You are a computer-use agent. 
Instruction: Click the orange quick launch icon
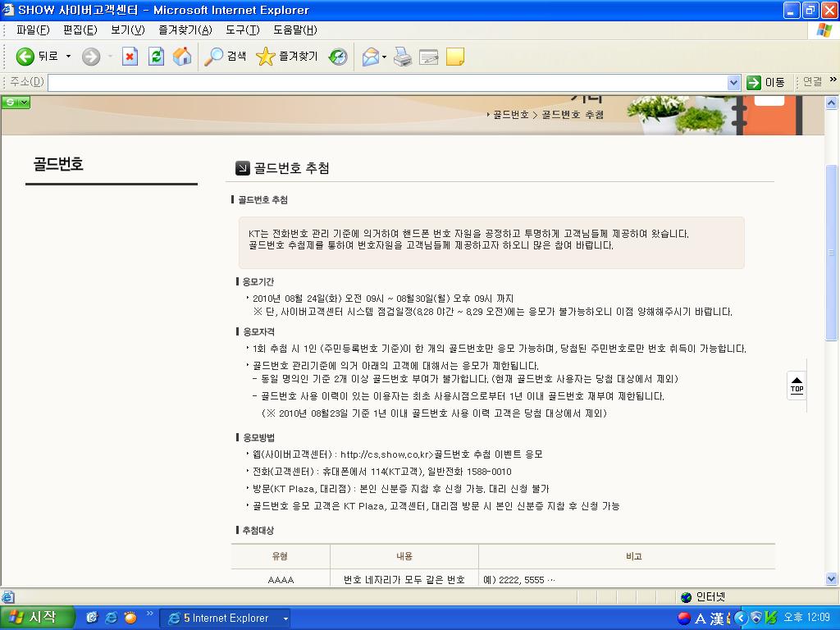pyautogui.click(x=130, y=618)
